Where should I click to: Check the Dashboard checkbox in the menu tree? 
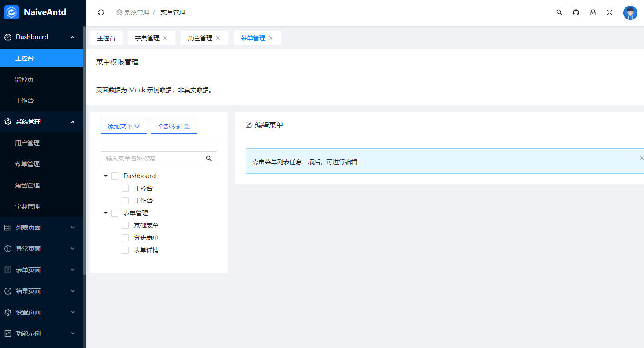click(x=115, y=176)
